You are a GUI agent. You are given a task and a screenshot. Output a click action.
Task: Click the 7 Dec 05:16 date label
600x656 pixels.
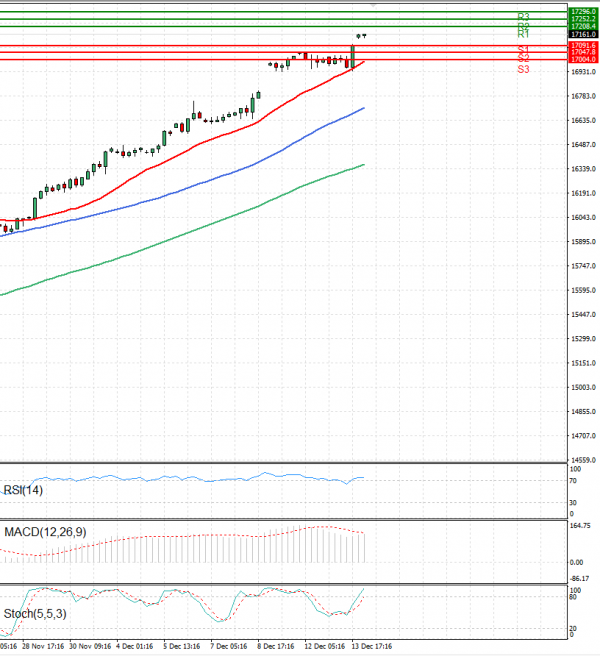(x=229, y=646)
